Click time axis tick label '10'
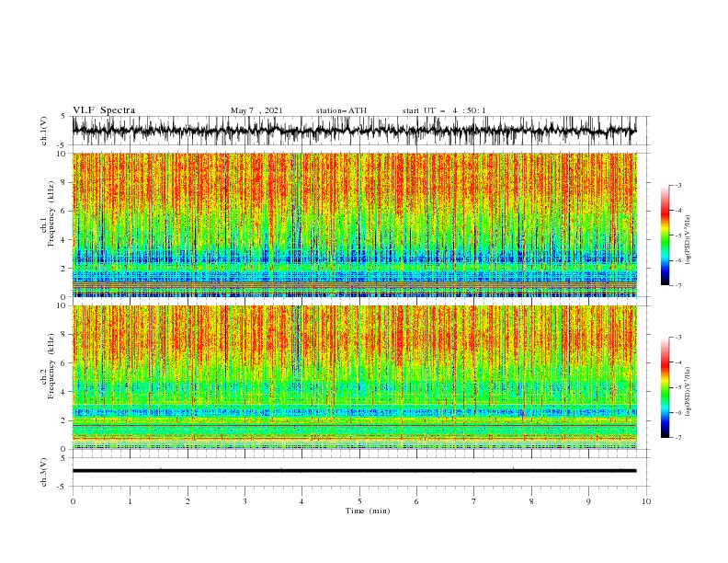Image resolution: width=728 pixels, height=563 pixels. click(x=646, y=501)
